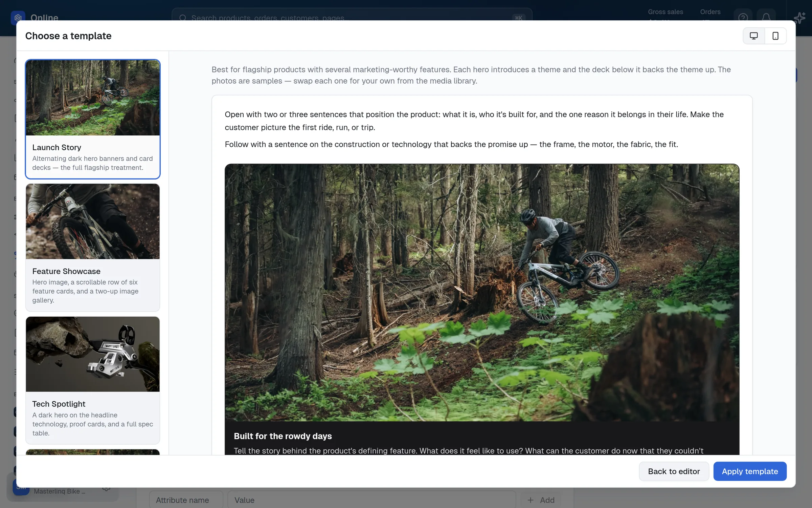Click the Add attribute button
The height and width of the screenshot is (508, 812).
click(541, 500)
